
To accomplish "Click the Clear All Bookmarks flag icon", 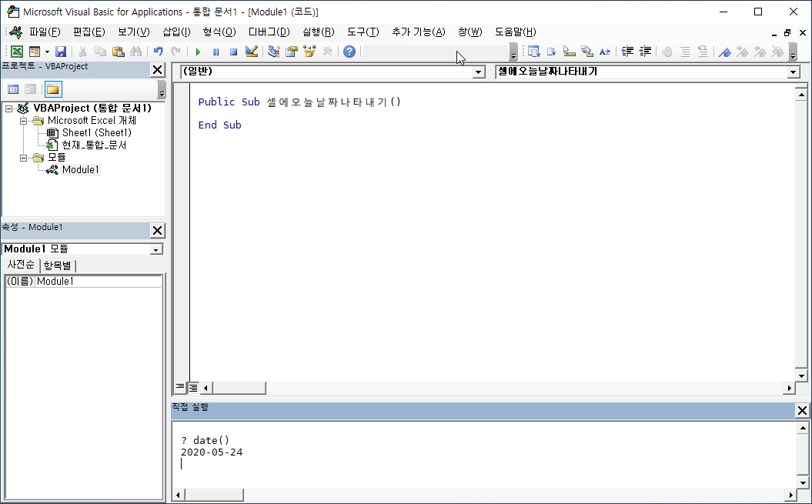I will point(778,52).
